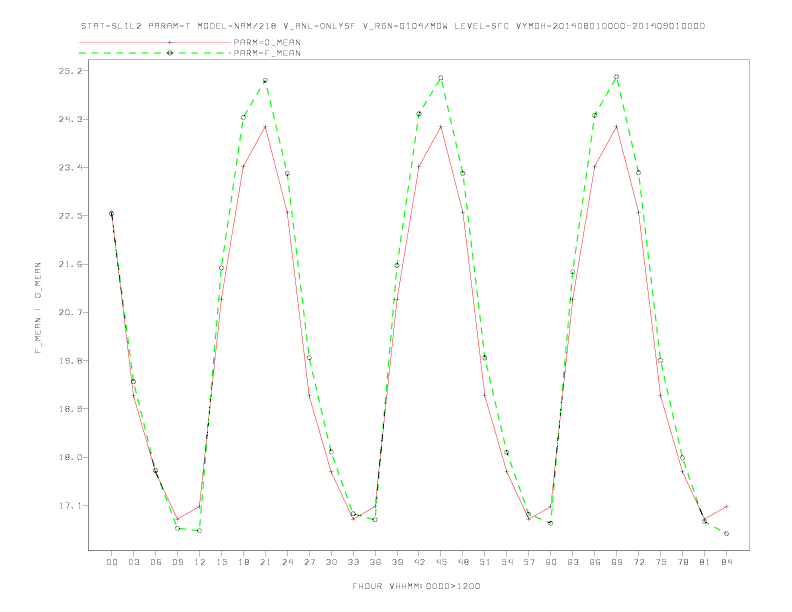The height and width of the screenshot is (612, 792).
Task: Click the x-axis tick label 06
Action: point(156,562)
